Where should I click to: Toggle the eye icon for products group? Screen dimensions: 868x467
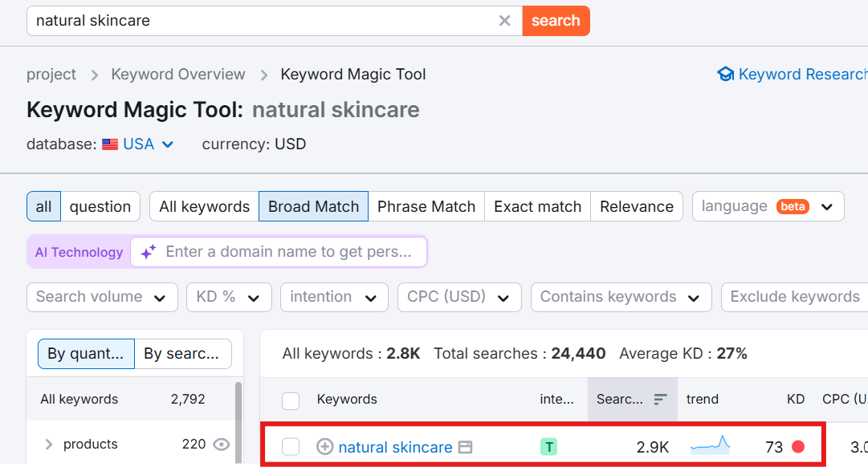coord(222,445)
